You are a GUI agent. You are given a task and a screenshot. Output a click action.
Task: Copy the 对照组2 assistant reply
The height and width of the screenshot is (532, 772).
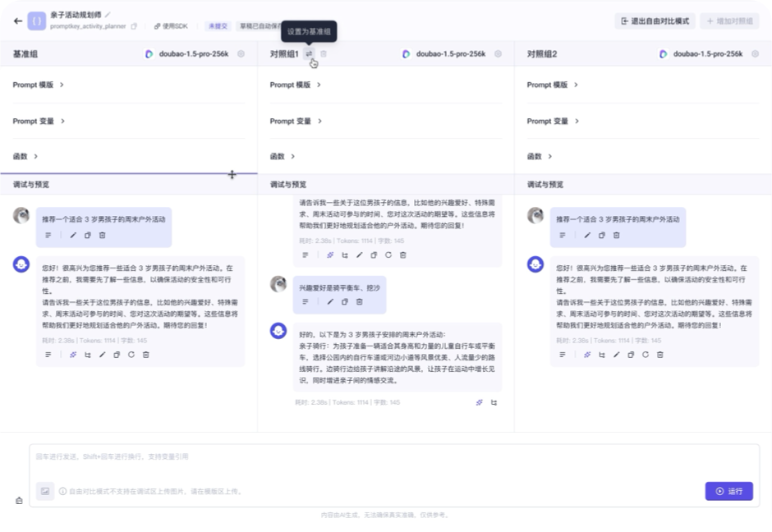631,355
